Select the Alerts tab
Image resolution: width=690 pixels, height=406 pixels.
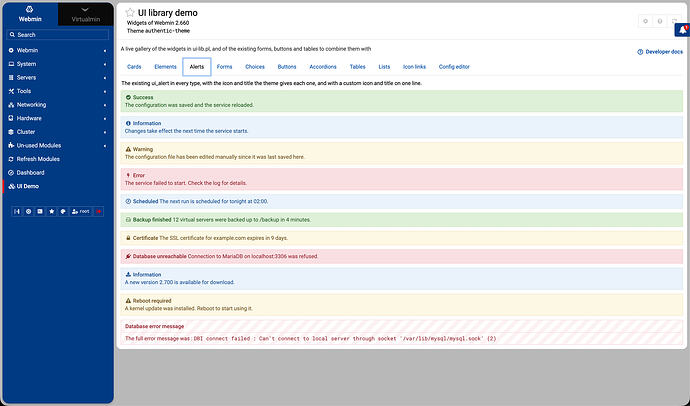(x=197, y=67)
